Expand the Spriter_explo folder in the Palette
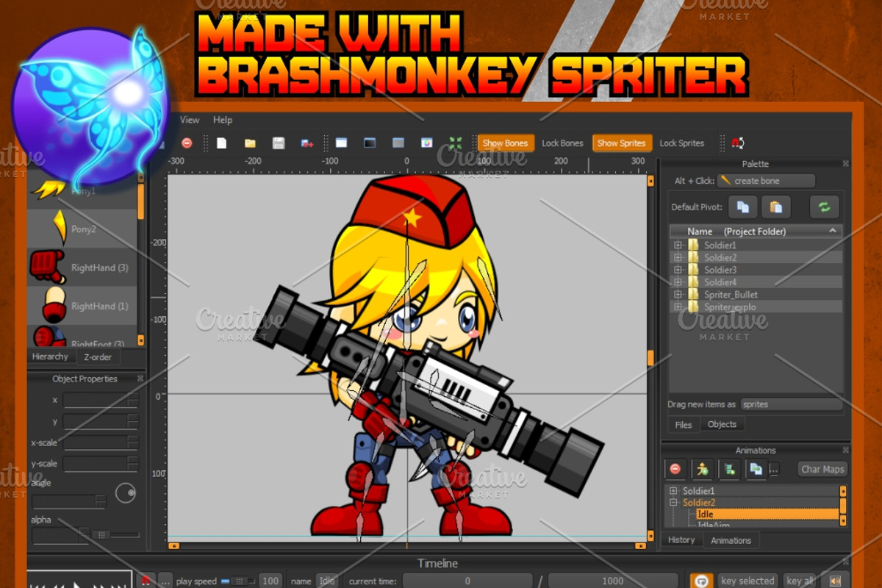882x588 pixels. tap(678, 307)
